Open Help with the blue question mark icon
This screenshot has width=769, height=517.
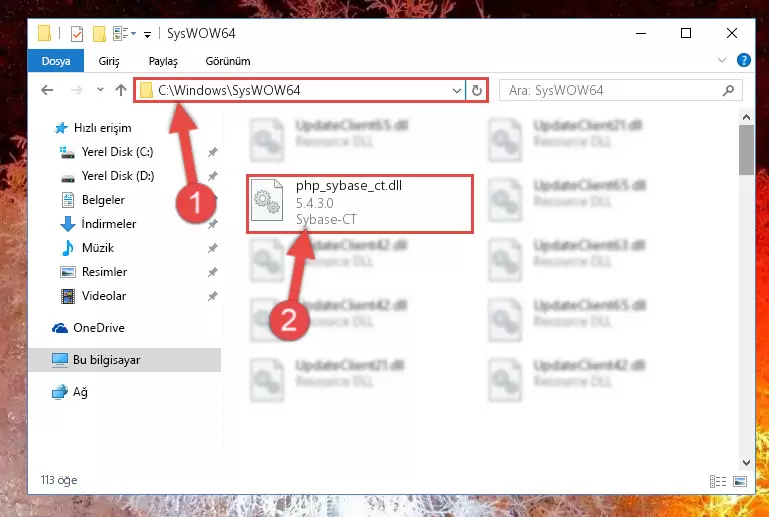tap(743, 60)
